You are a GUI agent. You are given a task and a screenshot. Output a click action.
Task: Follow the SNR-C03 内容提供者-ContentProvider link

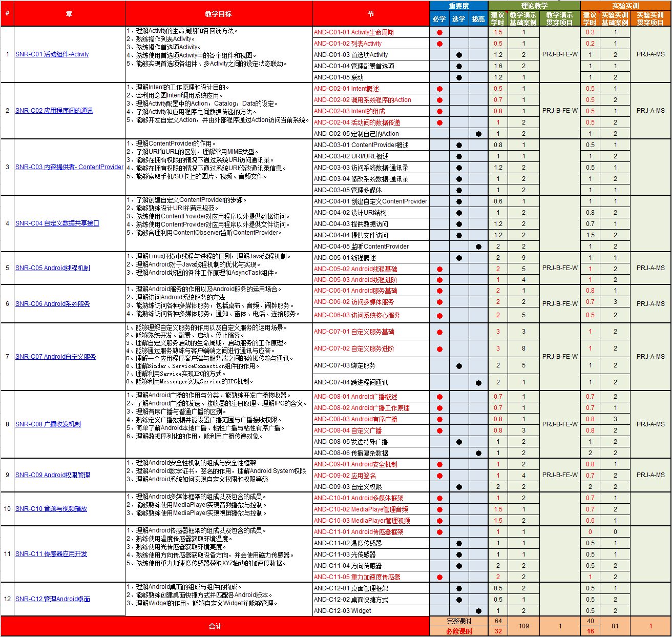[69, 167]
